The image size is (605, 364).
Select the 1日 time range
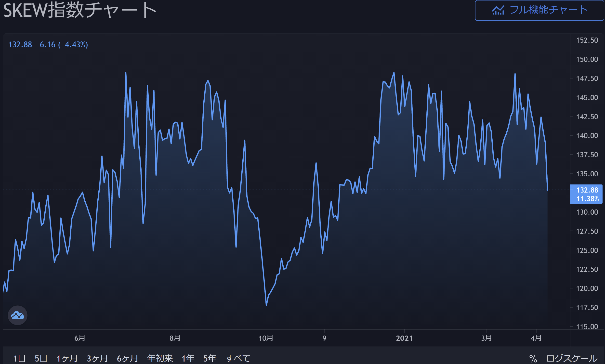(x=19, y=359)
